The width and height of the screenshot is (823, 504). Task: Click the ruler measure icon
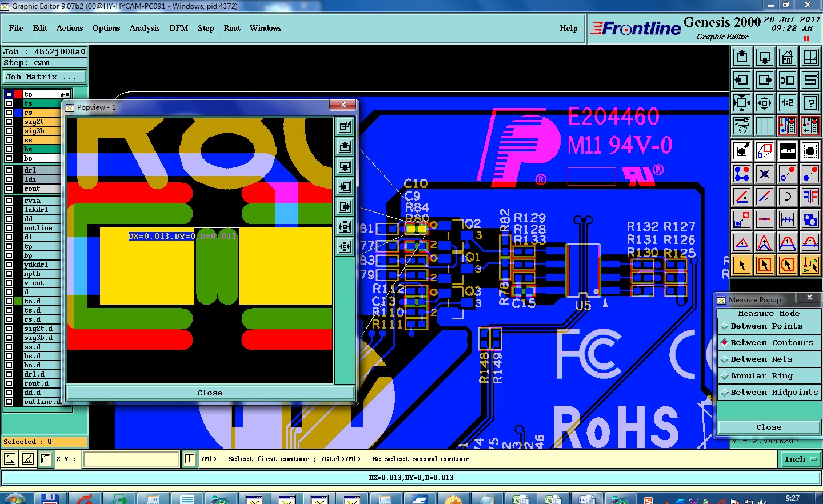point(788,151)
